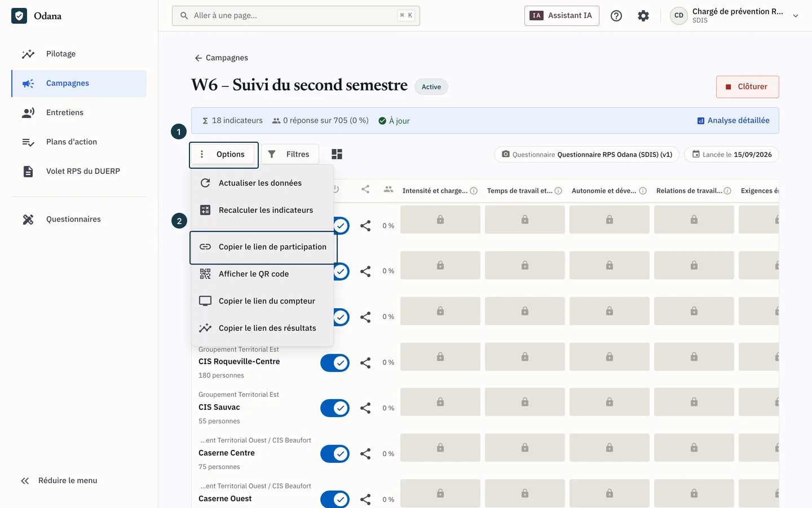Image resolution: width=812 pixels, height=508 pixels.
Task: Click the Odana shield logo
Action: pyautogui.click(x=19, y=16)
